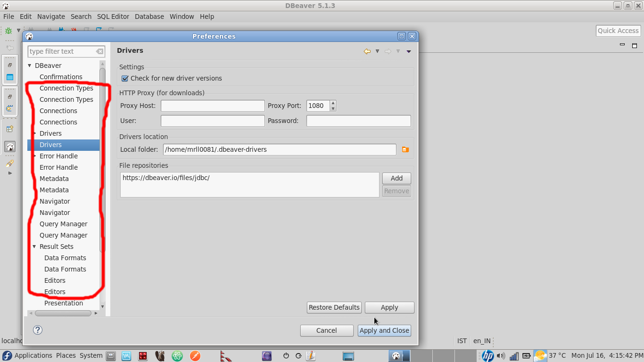644x362 pixels.
Task: Click the help question mark icon
Action: (38, 330)
